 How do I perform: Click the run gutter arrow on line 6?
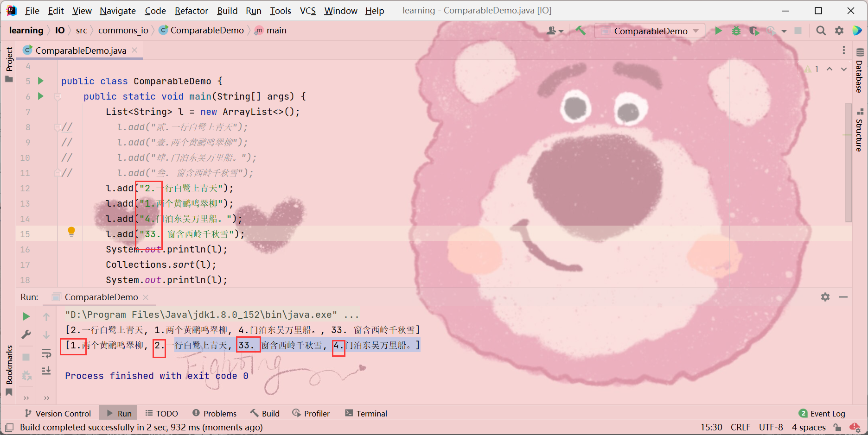pyautogui.click(x=41, y=96)
